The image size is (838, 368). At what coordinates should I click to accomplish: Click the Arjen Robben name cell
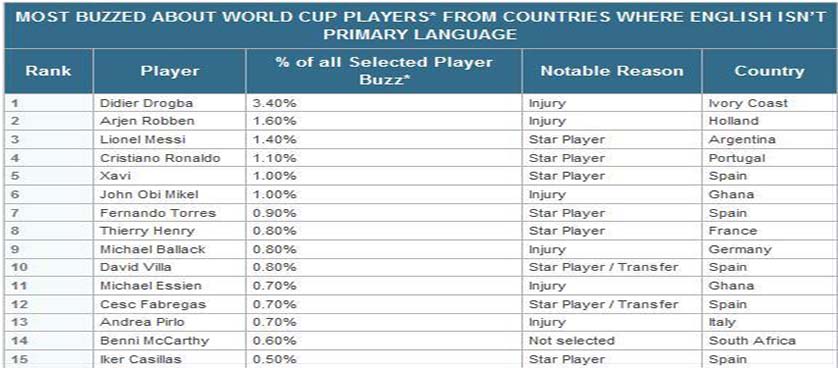(x=169, y=121)
